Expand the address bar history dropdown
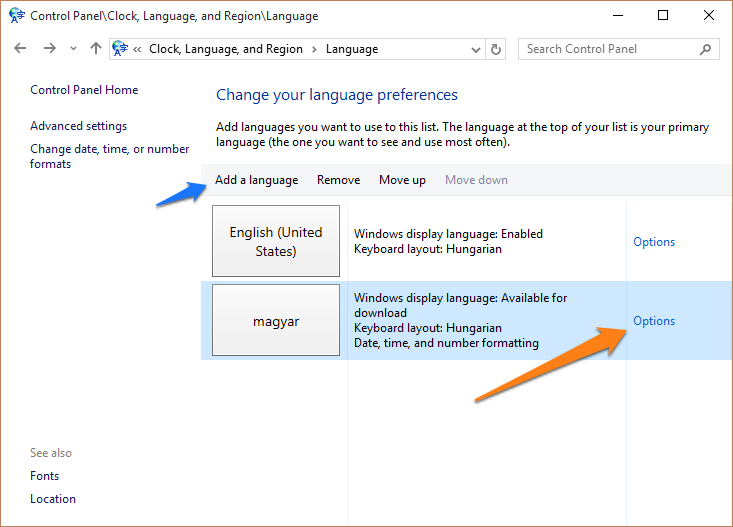 coord(475,50)
